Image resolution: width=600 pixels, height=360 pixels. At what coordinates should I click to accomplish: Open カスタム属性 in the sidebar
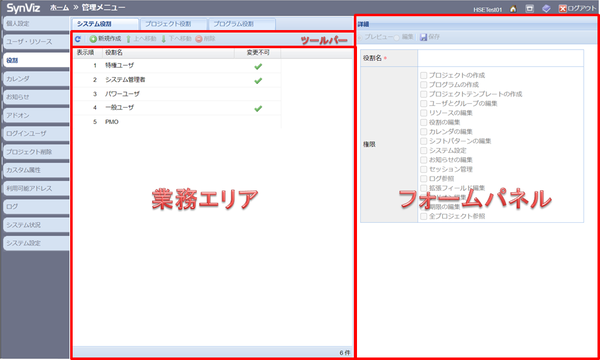pyautogui.click(x=36, y=170)
